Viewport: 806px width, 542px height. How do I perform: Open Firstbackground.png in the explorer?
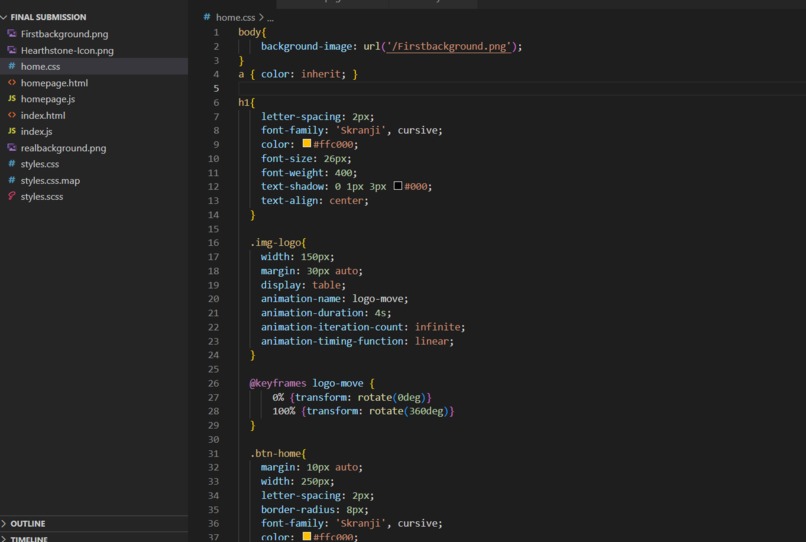pos(64,34)
